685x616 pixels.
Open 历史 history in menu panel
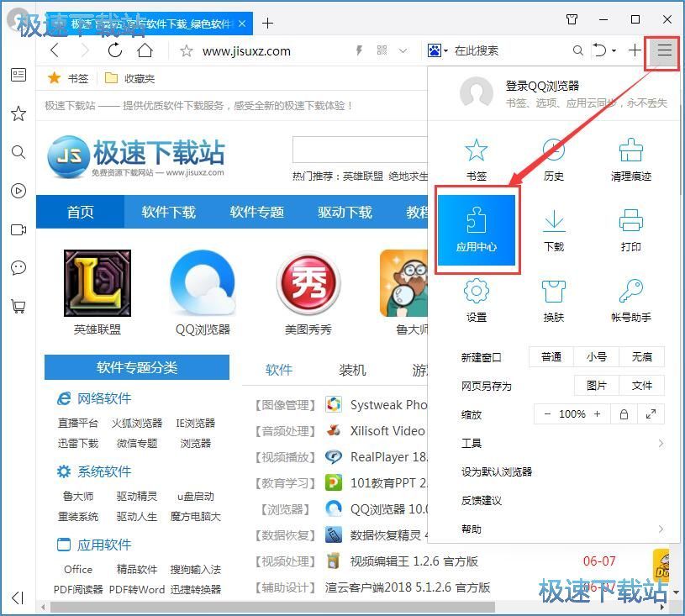click(x=554, y=160)
